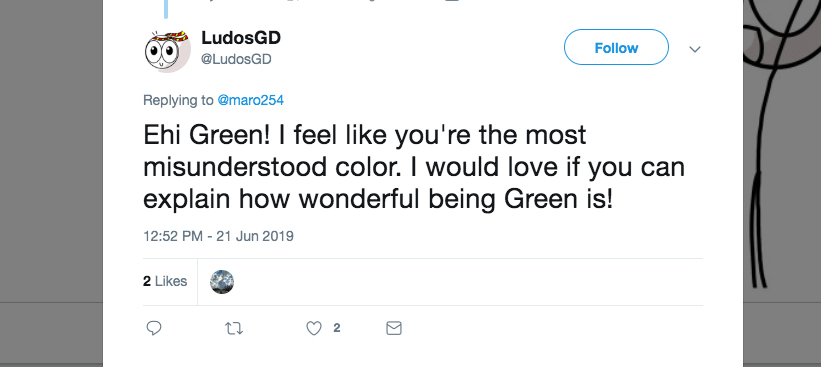821x367 pixels.
Task: Click the tweet line starting 'Ehi Green!'
Action: click(364, 135)
